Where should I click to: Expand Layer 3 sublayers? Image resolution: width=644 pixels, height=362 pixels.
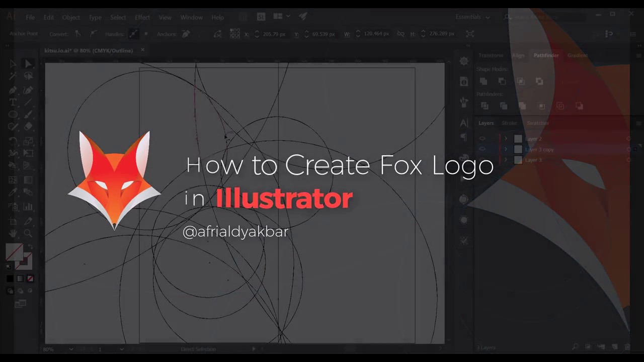point(506,160)
